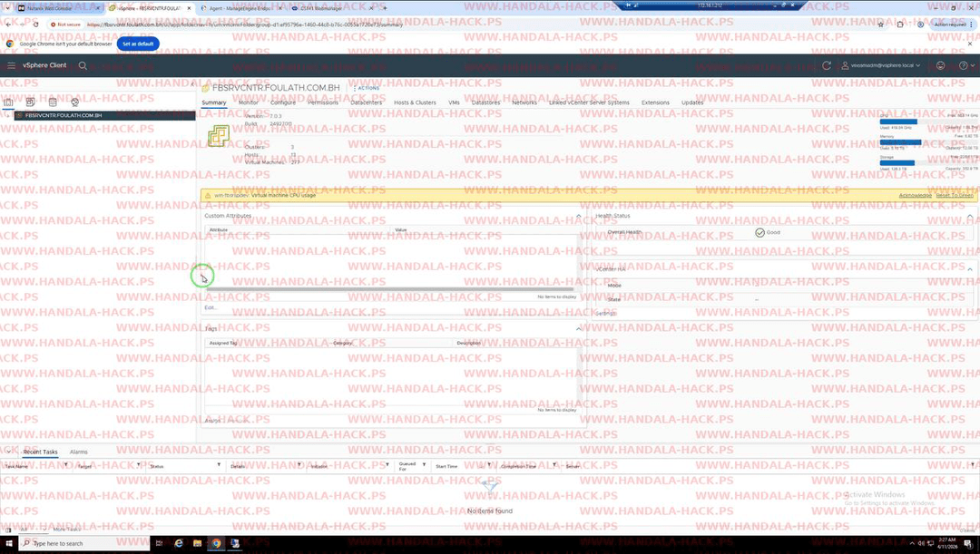The width and height of the screenshot is (980, 554).
Task: Click the Good overall health status
Action: click(768, 232)
